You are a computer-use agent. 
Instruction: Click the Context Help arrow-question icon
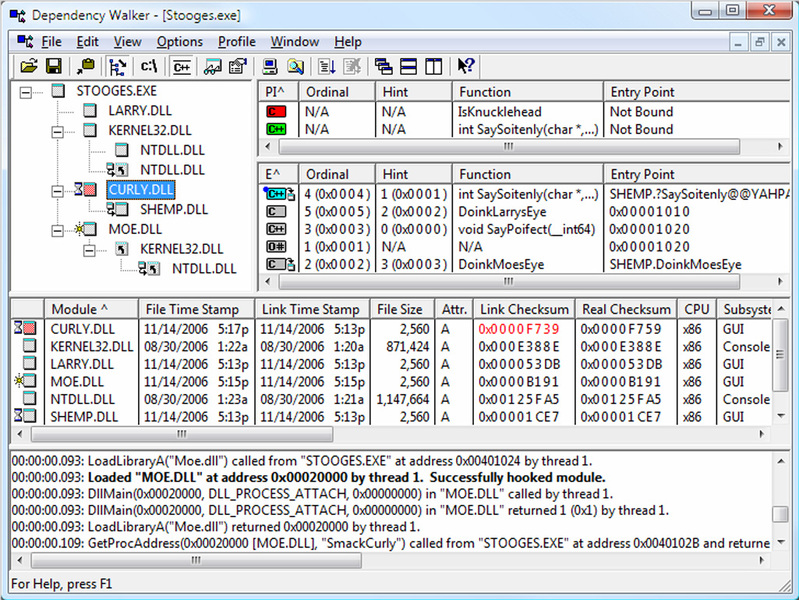coord(466,66)
